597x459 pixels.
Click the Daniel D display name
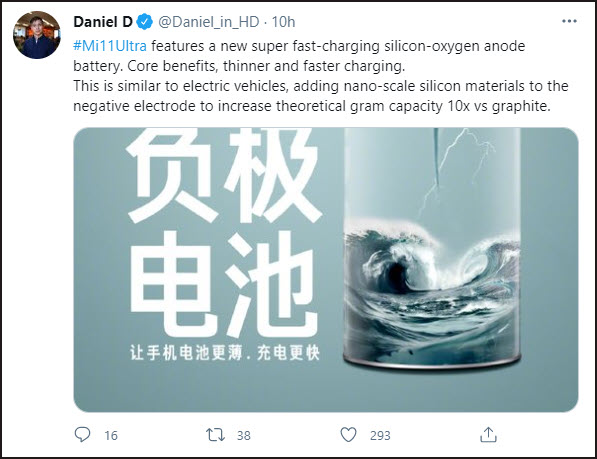(x=102, y=22)
